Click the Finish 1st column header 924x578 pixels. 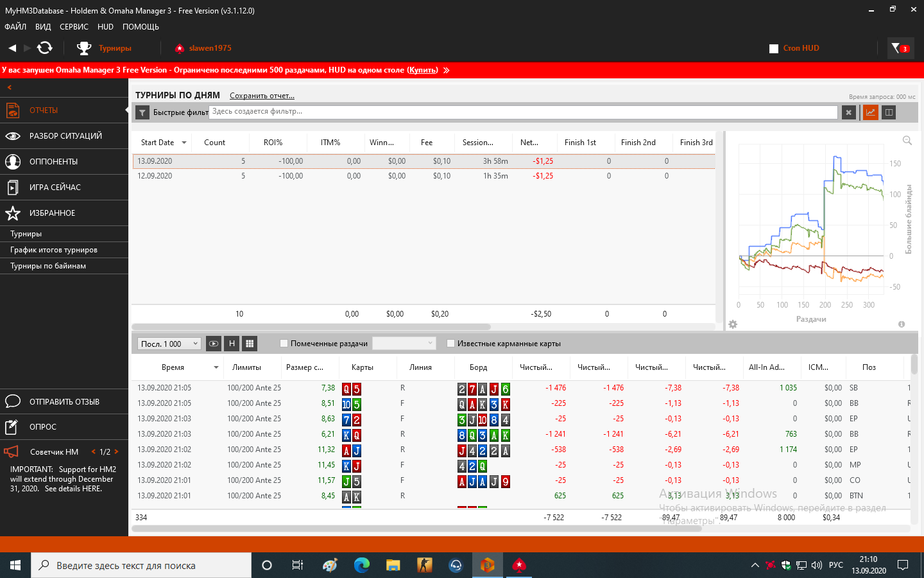580,143
